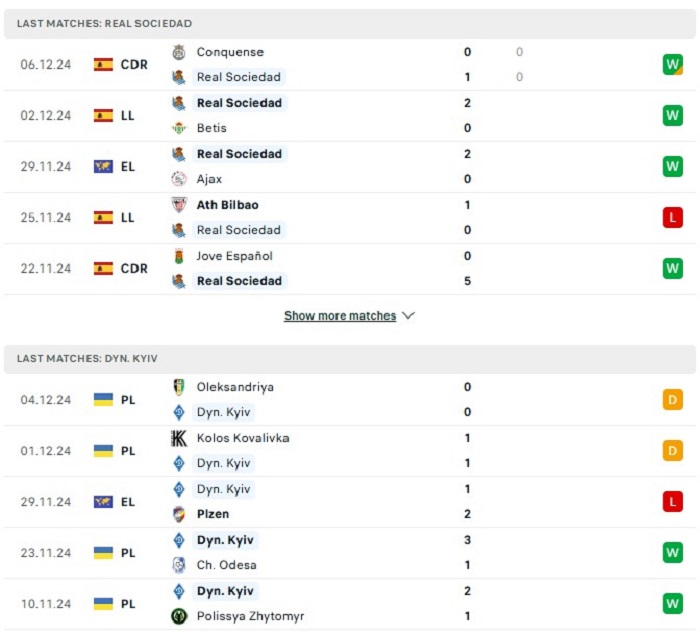Image resolution: width=700 pixels, height=635 pixels.
Task: Click the Kolos Kovalivka logo icon
Action: coord(179,439)
